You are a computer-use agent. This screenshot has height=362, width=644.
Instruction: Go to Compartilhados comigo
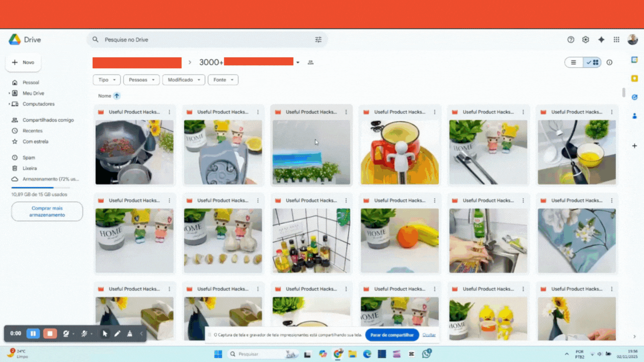tap(48, 120)
